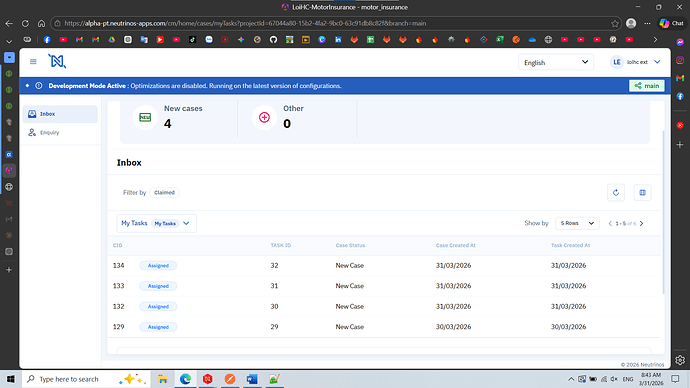Open the browser three-dots menu
Screen dimensions: 690x388
click(x=647, y=23)
